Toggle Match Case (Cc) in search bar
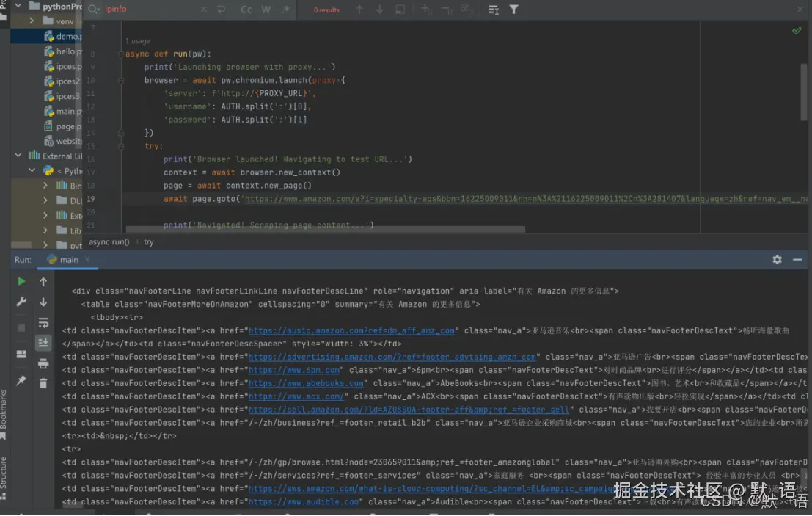 [246, 10]
